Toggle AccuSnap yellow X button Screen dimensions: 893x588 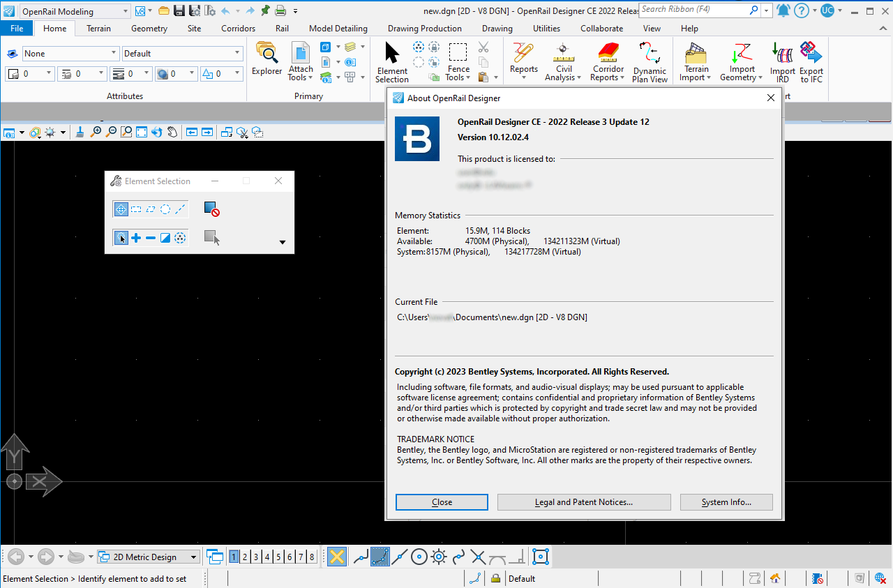pos(337,557)
